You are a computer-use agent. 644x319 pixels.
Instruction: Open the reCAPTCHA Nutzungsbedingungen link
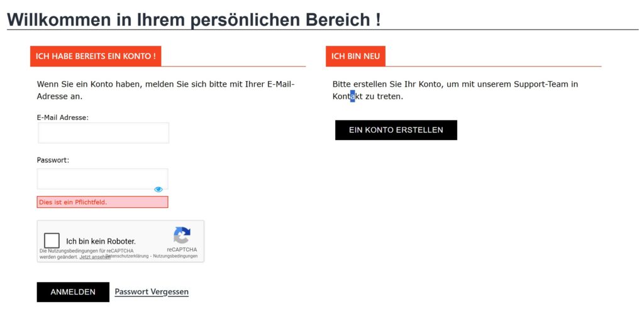click(179, 256)
